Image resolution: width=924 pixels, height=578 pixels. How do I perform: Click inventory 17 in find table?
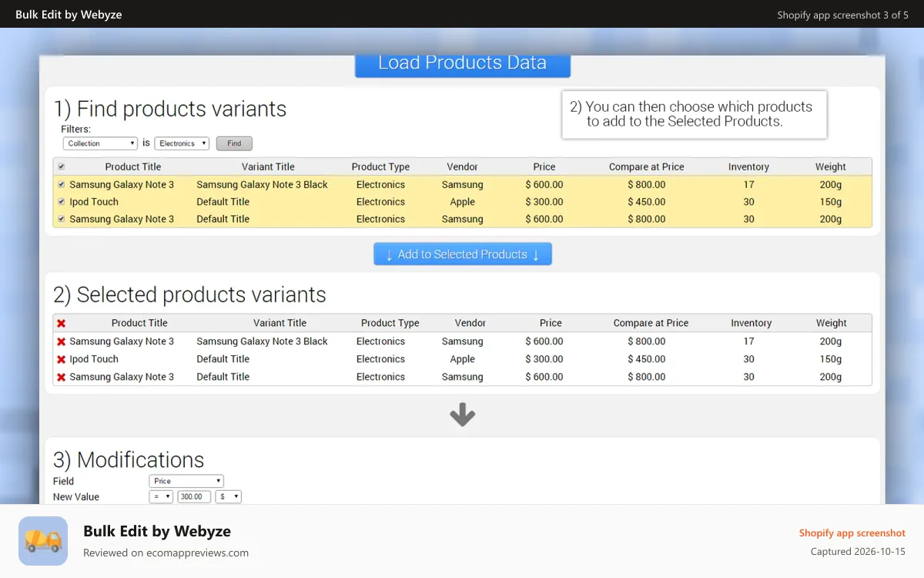click(748, 184)
